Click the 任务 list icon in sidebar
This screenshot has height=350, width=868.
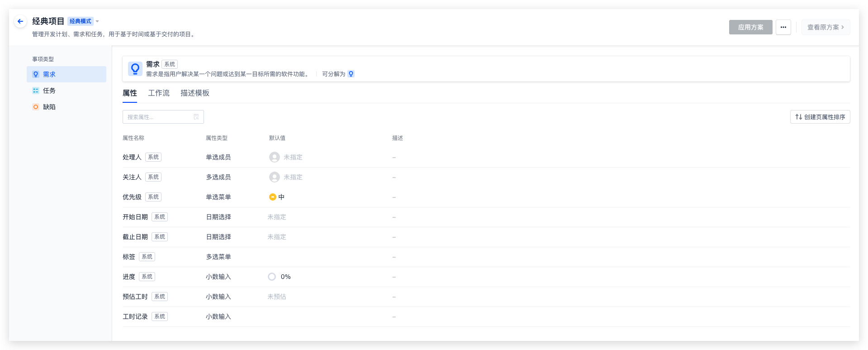(x=36, y=91)
